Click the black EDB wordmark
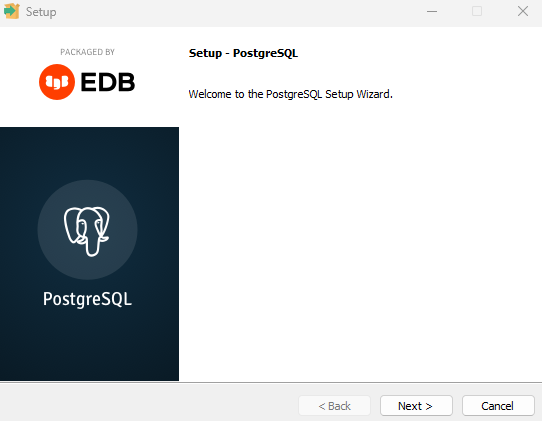The width and height of the screenshot is (542, 421). coord(108,82)
